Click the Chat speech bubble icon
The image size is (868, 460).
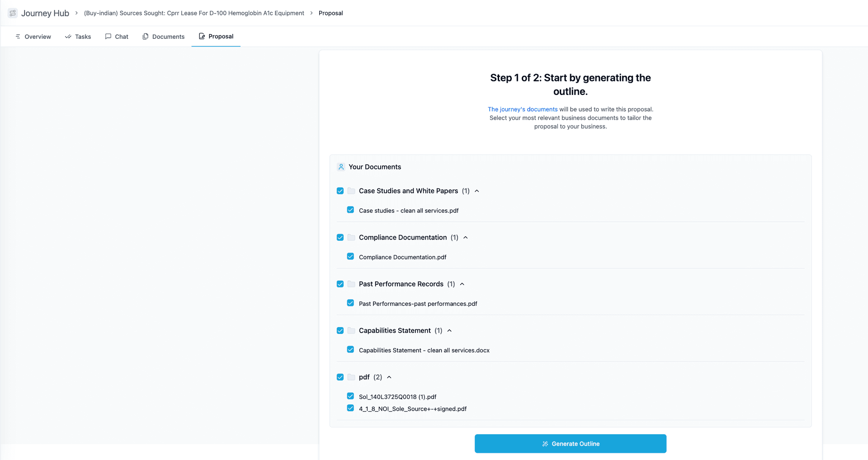(x=108, y=37)
